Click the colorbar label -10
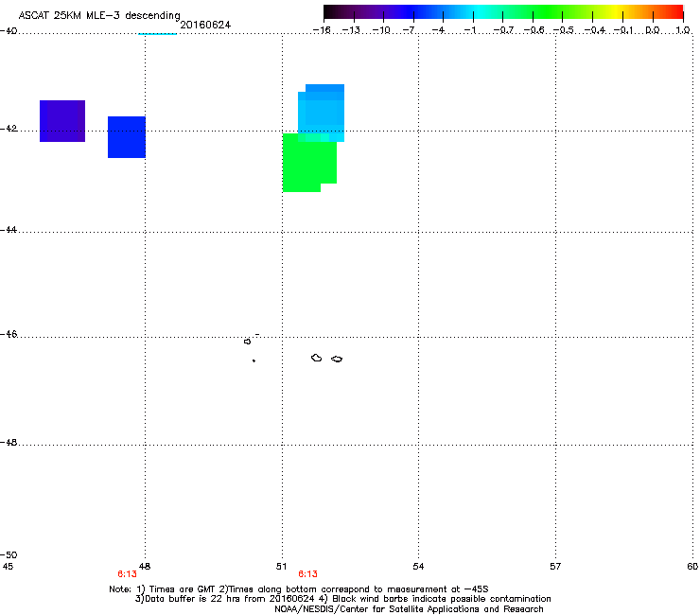The width and height of the screenshot is (700, 615). point(381,30)
